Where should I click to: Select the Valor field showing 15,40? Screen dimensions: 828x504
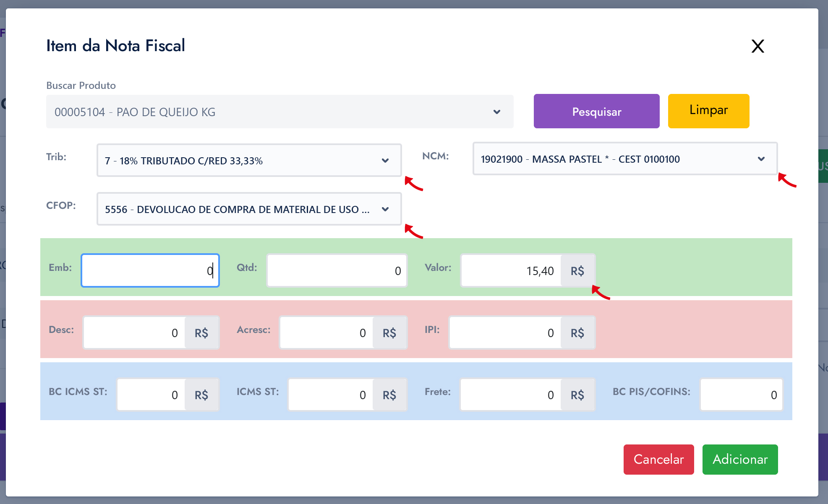pyautogui.click(x=511, y=271)
